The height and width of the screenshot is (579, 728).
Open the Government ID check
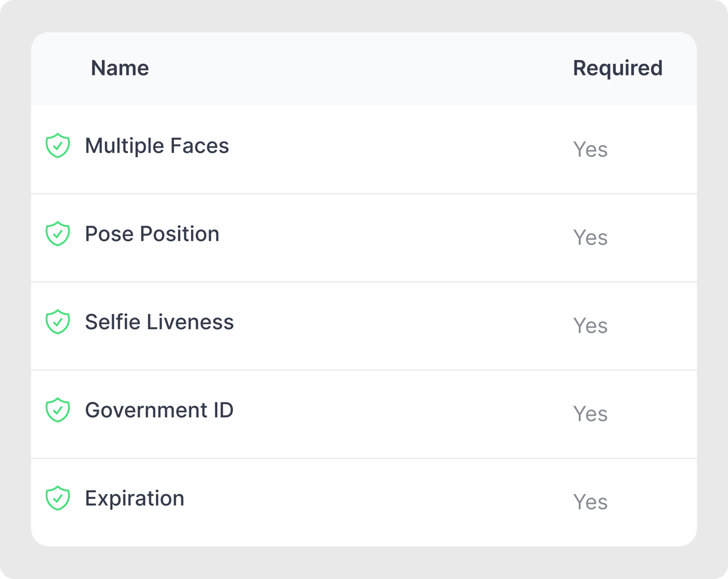(x=159, y=410)
